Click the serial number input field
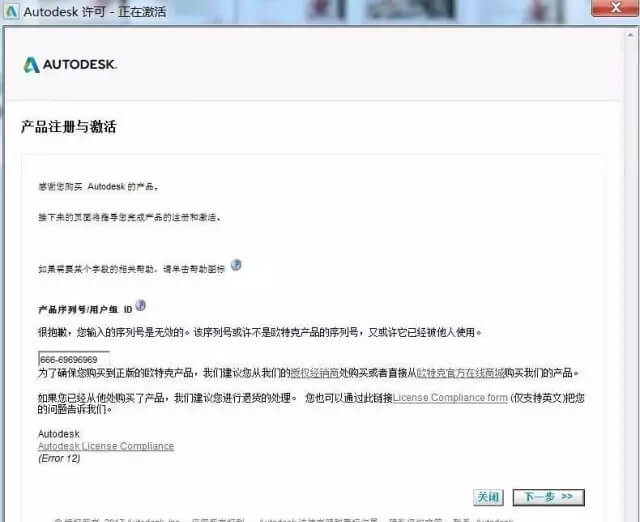 [x=74, y=359]
